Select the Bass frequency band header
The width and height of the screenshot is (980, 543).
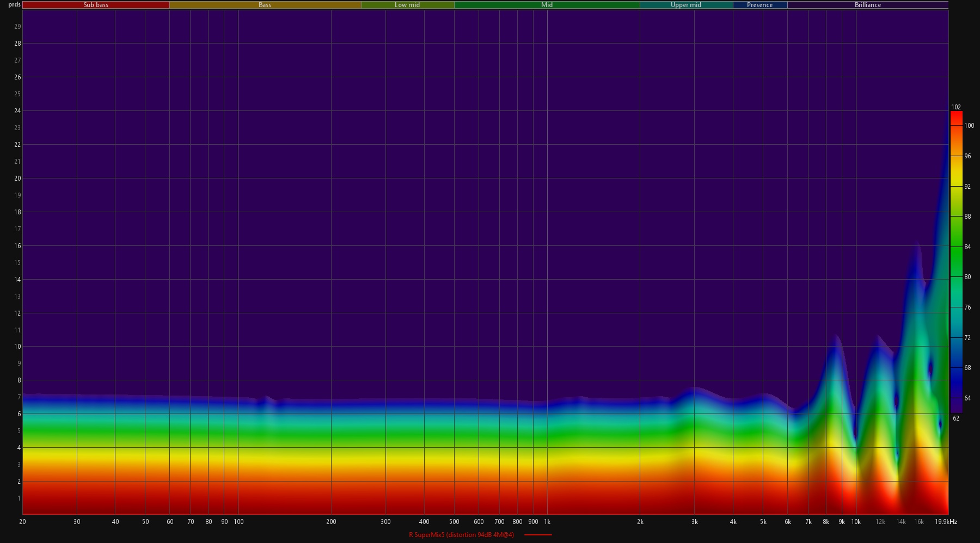point(265,5)
